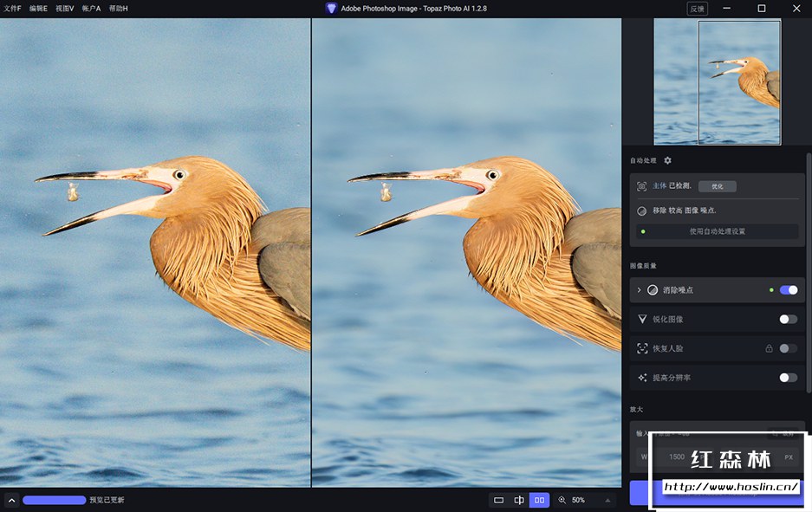812x512 pixels.
Task: Open the 视图V menu
Action: coord(65,8)
